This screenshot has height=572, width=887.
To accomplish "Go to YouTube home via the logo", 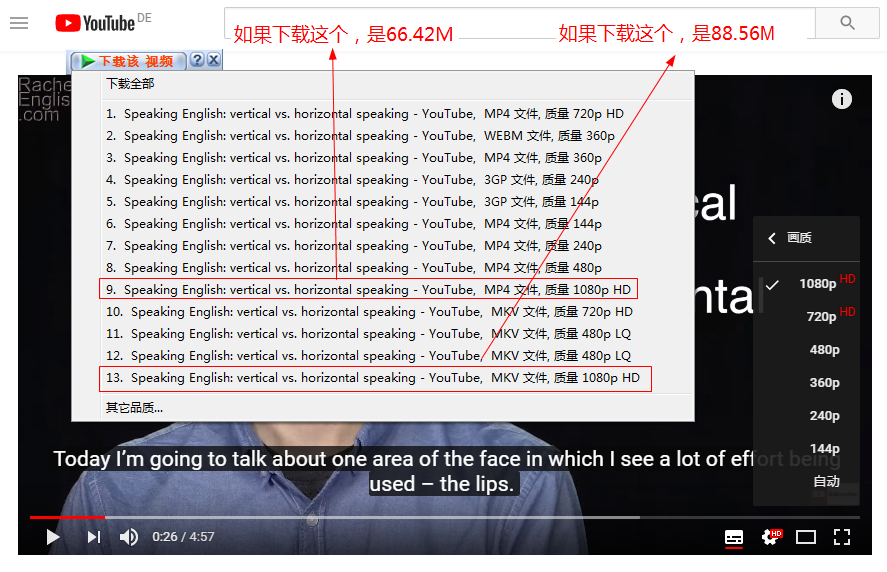I will point(95,23).
